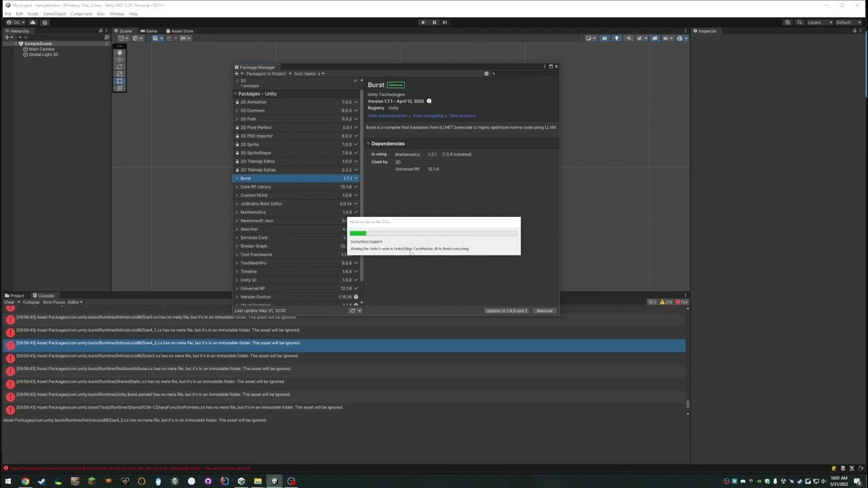Open the Undo History icon
Screen dimensions: 868x488
point(787,22)
